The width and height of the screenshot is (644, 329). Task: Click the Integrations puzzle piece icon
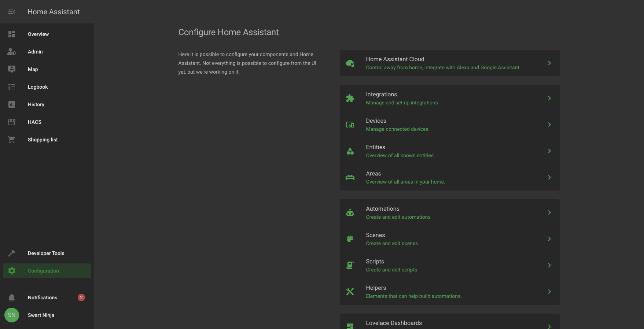coord(350,98)
